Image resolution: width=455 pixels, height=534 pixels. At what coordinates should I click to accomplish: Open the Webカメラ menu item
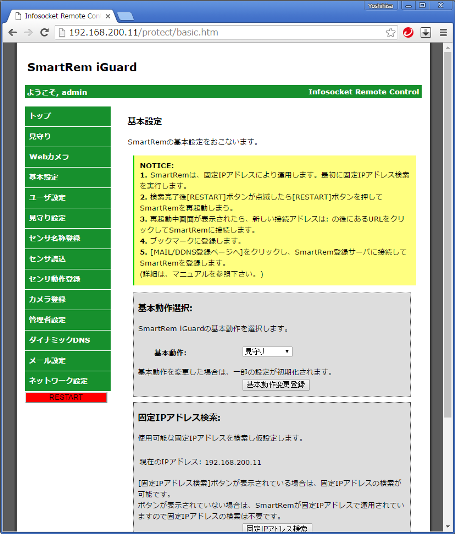[68, 157]
